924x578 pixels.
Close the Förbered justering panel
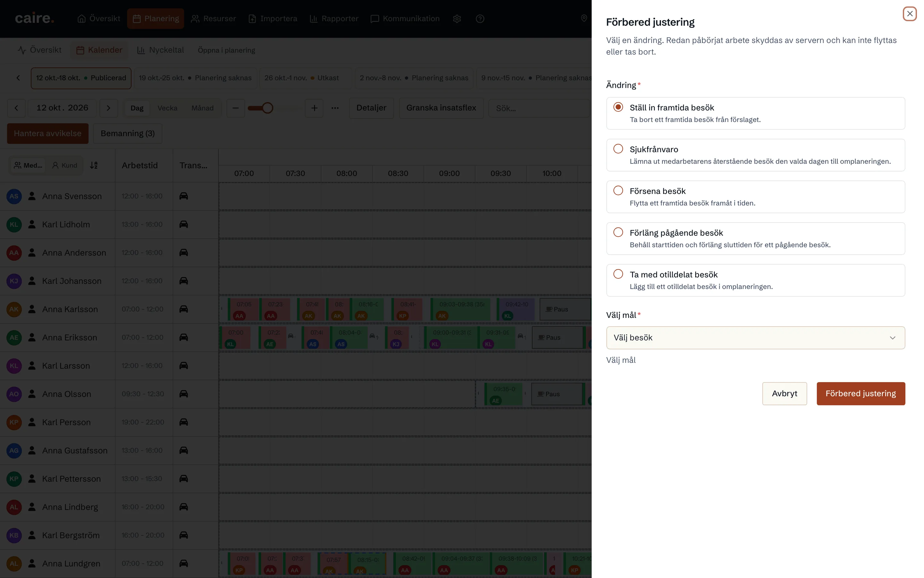pos(910,14)
